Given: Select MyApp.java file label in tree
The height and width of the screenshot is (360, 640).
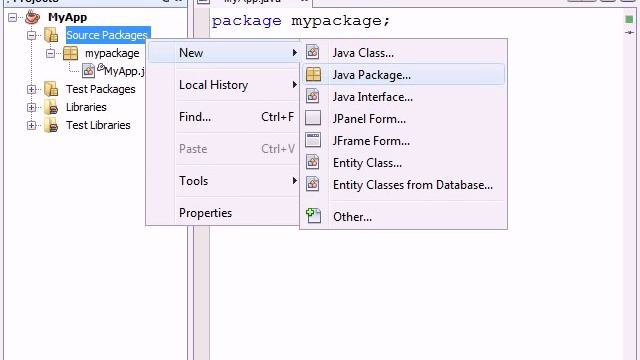Looking at the screenshot, I should pyautogui.click(x=124, y=71).
